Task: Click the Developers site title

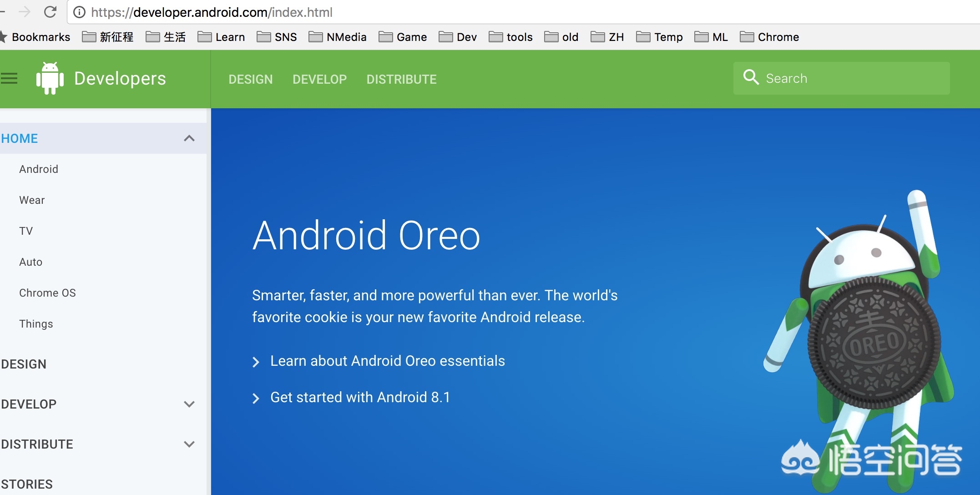Action: tap(120, 78)
